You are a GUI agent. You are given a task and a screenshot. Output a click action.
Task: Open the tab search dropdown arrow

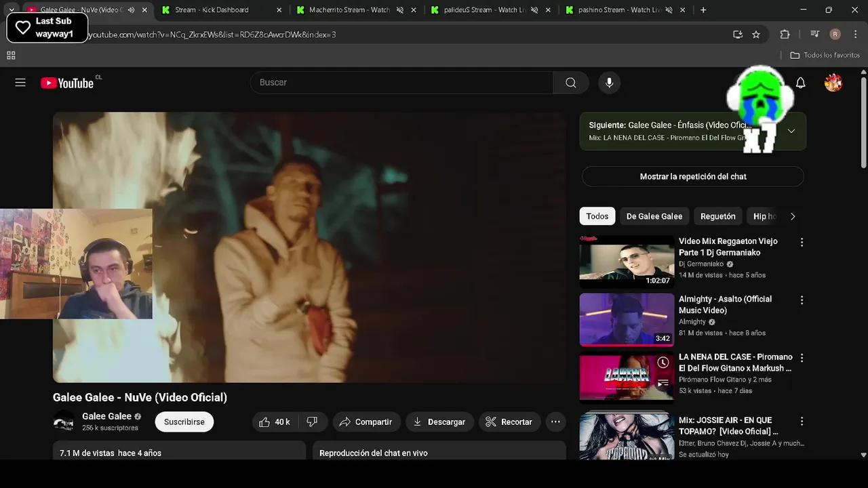coord(11,10)
